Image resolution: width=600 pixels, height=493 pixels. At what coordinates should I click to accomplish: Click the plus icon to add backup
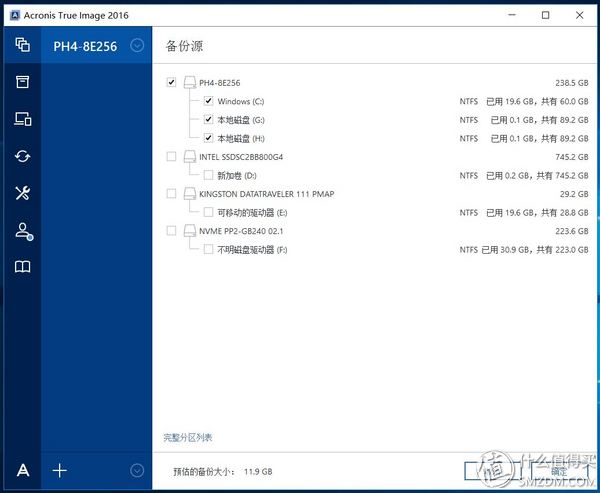coord(60,470)
